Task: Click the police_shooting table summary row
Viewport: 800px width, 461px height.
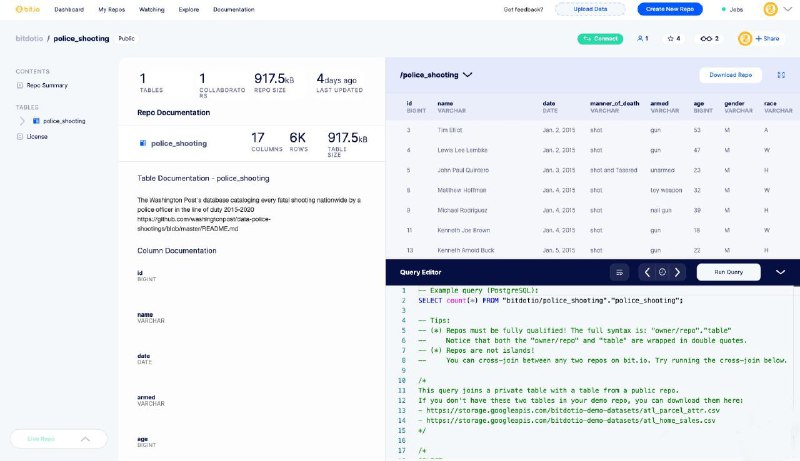Action: pos(252,144)
